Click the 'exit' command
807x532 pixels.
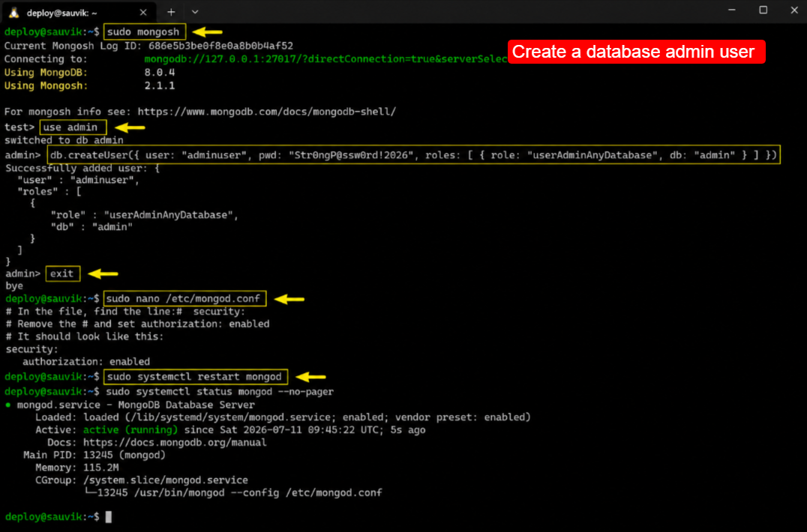[61, 273]
